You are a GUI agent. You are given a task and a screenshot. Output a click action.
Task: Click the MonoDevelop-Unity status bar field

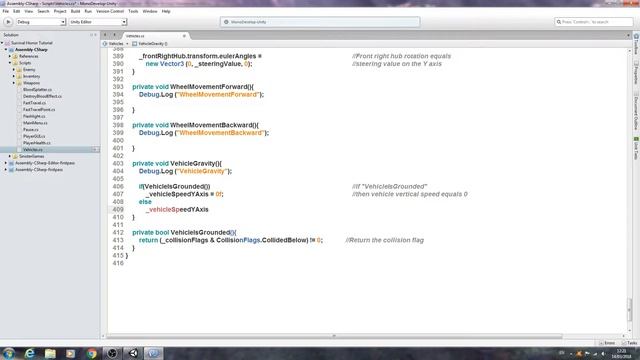coord(320,22)
